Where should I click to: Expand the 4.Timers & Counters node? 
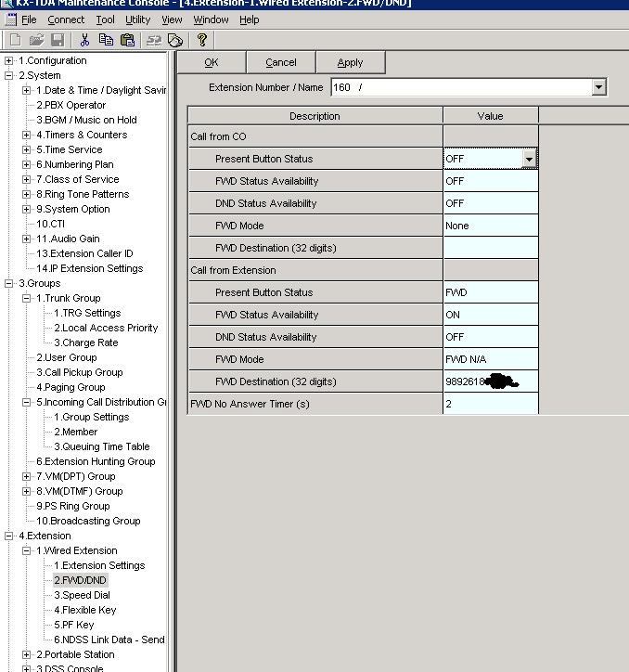27,135
